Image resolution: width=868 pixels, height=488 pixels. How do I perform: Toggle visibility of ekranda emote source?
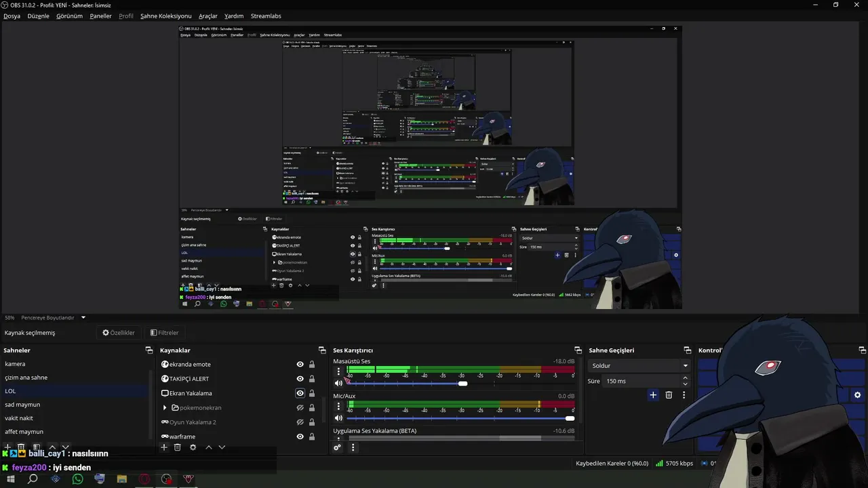point(300,364)
